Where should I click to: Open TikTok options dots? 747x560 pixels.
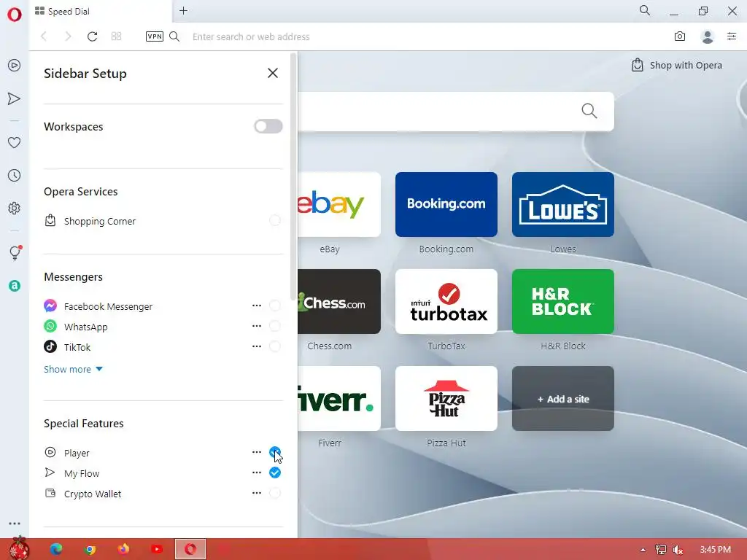coord(256,346)
